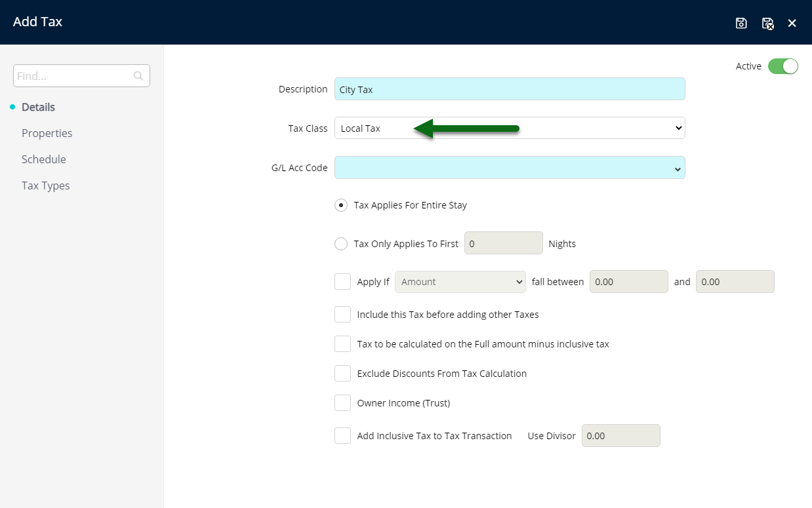This screenshot has width=812, height=508.
Task: Click the Use Divisor label
Action: tap(552, 436)
